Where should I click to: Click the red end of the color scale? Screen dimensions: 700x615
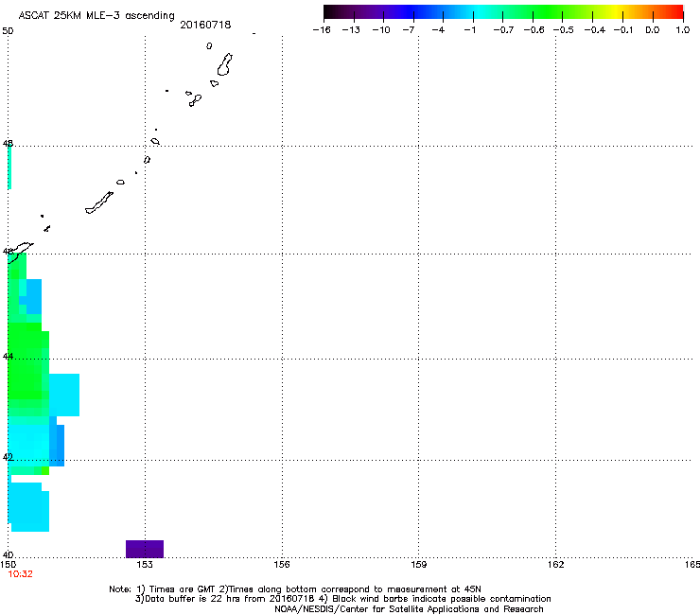coord(674,12)
